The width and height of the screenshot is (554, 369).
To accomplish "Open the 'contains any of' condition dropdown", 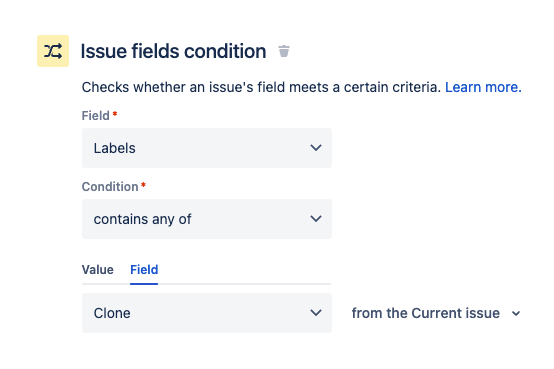I will click(x=207, y=219).
